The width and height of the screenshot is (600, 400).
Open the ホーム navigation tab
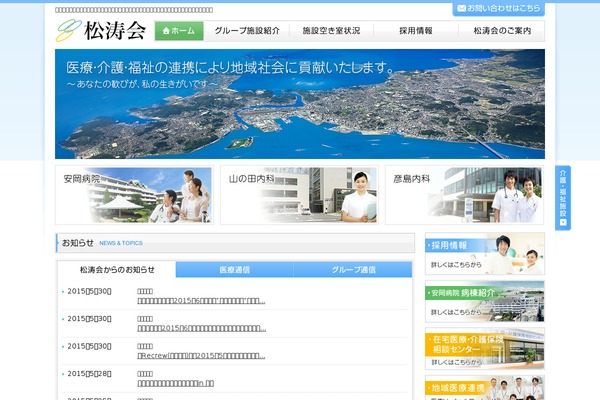(x=179, y=31)
